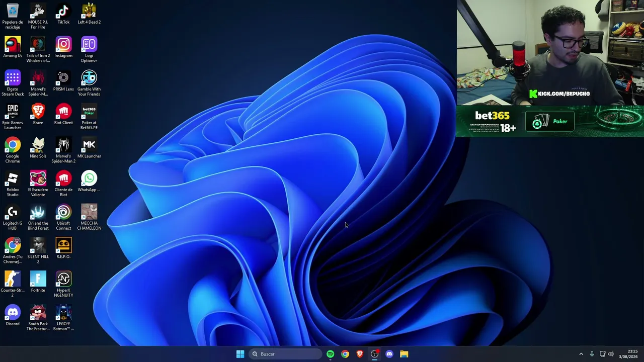Select the Fortnite desktop icon
This screenshot has width=644, height=362.
[x=38, y=283]
